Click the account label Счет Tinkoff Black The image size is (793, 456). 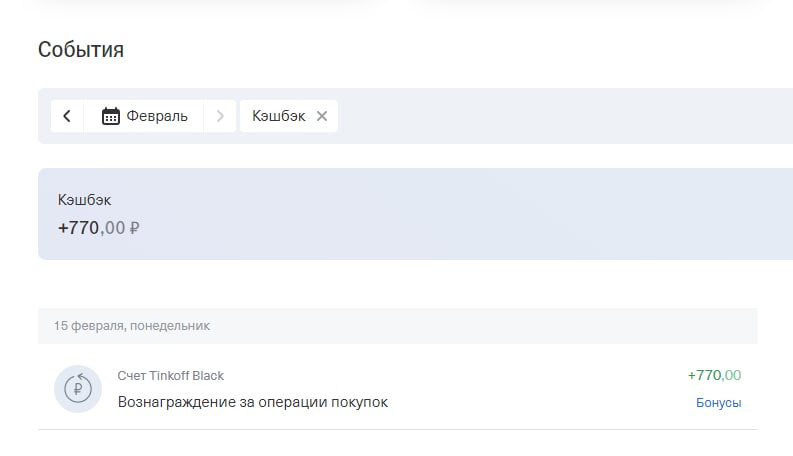tap(170, 376)
